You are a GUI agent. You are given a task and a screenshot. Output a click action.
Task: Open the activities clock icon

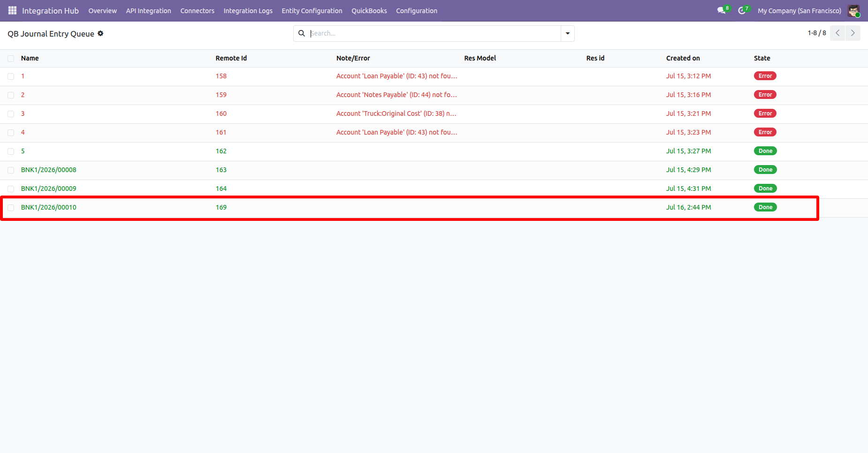coord(742,10)
